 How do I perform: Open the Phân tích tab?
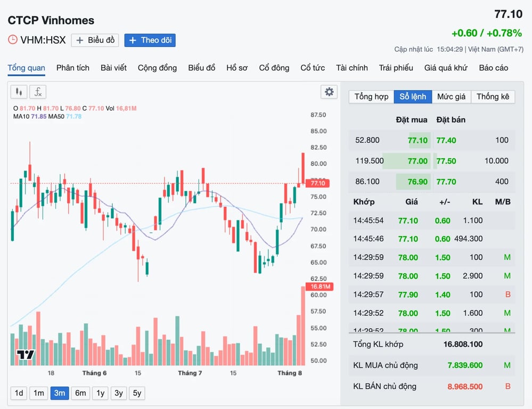tap(72, 68)
